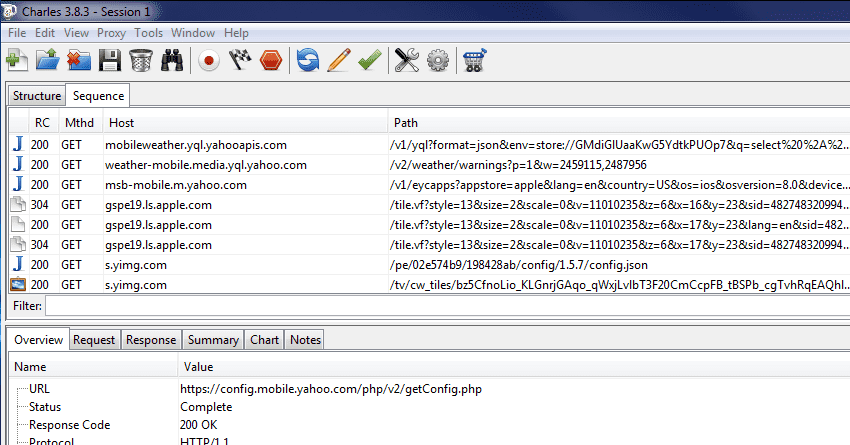Open the Summary tab
Screen dimensions: 850x445
(213, 340)
